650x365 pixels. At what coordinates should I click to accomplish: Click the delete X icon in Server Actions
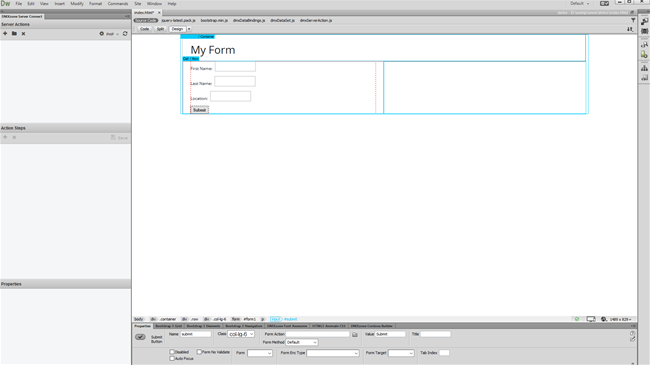[x=23, y=34]
